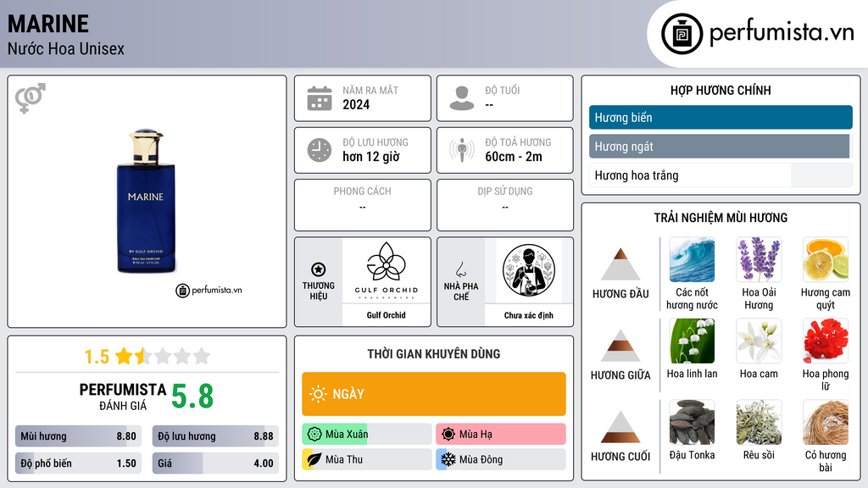The width and height of the screenshot is (868, 488).
Task: Click the perfumer illustration for Chưa xác định
Action: click(529, 270)
